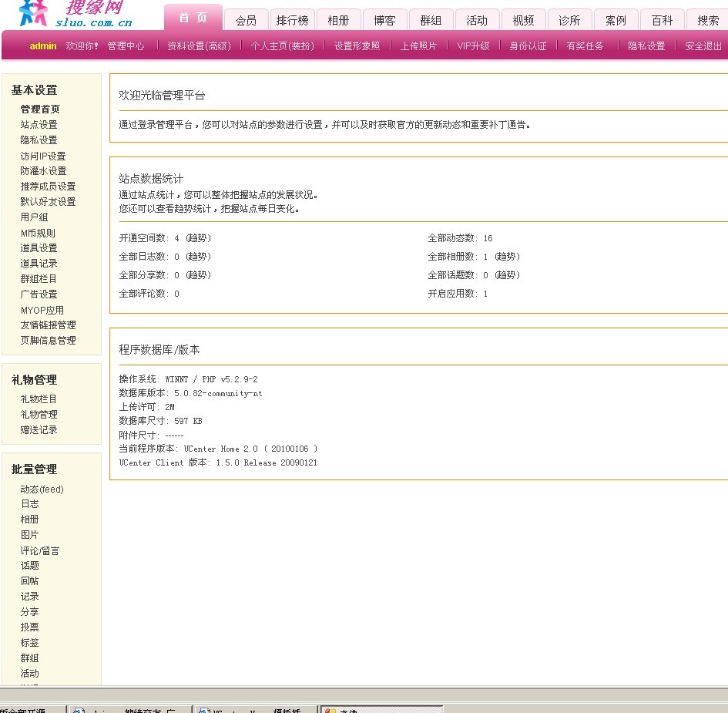Screen dimensions: 728x713
Task: Go to 个人主页(装扮)
Action: point(282,46)
